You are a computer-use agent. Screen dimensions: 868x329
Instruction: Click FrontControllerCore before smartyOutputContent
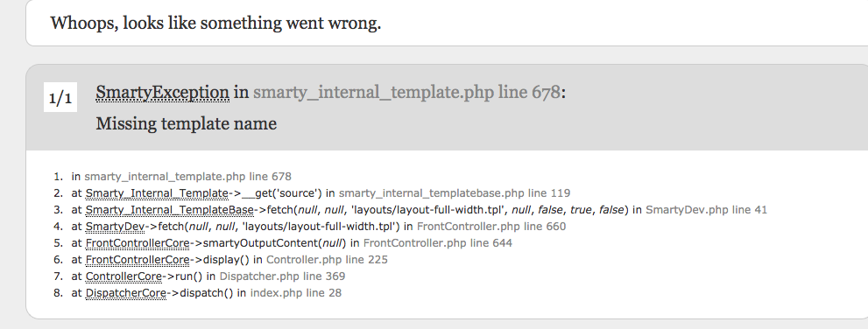[138, 242]
